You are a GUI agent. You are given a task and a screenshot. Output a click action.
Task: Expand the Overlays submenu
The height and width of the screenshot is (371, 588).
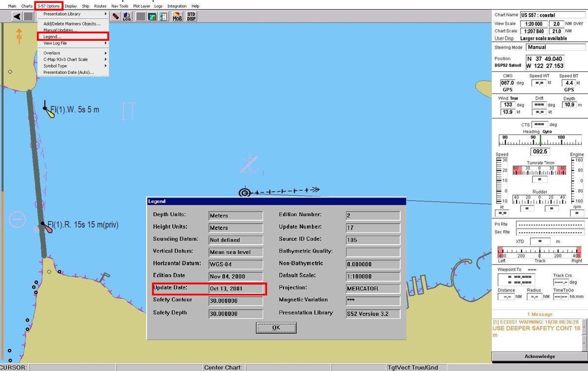74,53
